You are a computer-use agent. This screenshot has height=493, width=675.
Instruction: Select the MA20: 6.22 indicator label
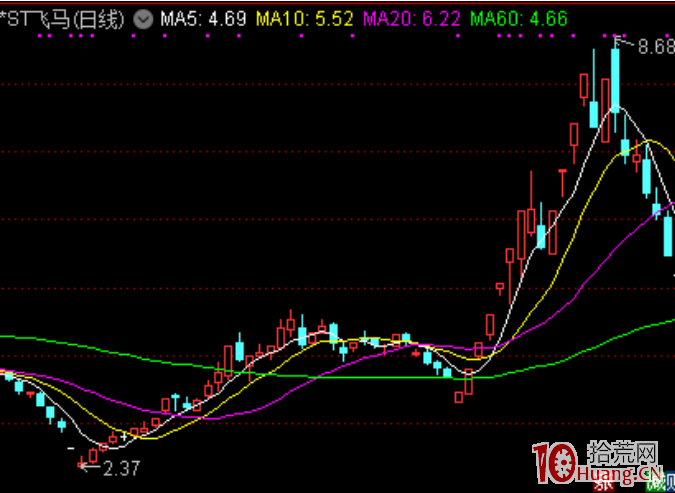click(412, 19)
